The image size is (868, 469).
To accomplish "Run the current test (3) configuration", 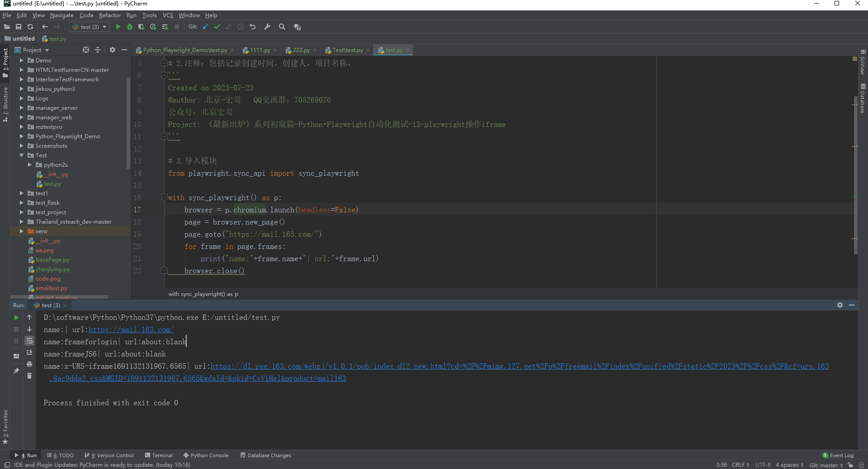I will coord(118,27).
